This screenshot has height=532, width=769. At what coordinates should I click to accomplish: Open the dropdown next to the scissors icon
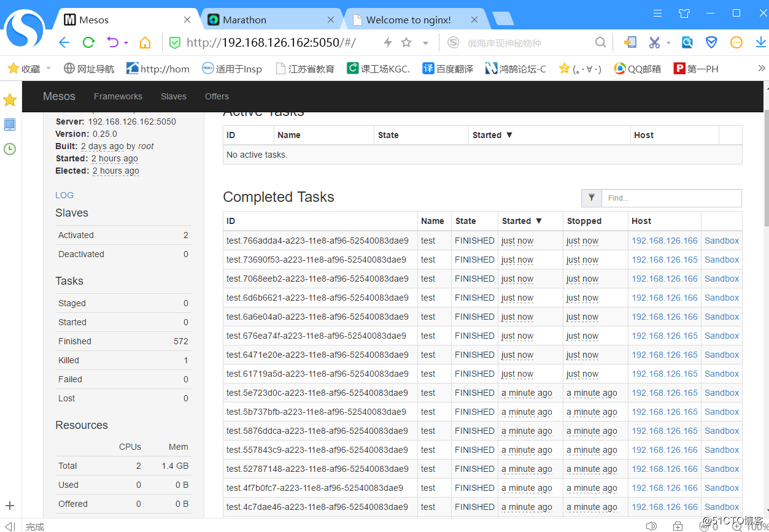coord(668,43)
